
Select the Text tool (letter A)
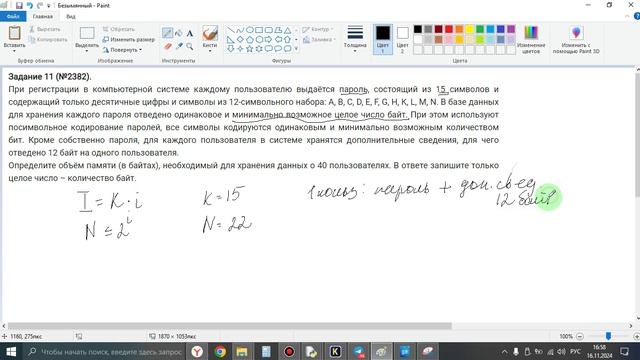coord(190,33)
